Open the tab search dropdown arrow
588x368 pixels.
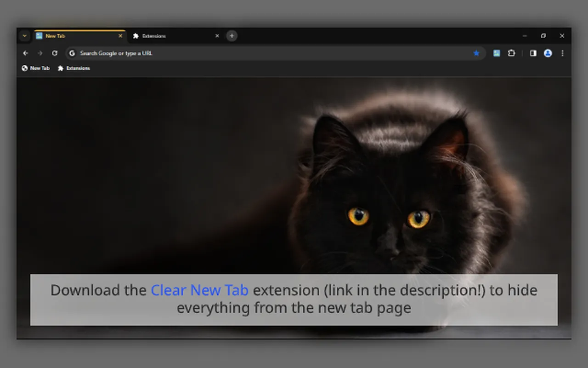click(x=25, y=36)
